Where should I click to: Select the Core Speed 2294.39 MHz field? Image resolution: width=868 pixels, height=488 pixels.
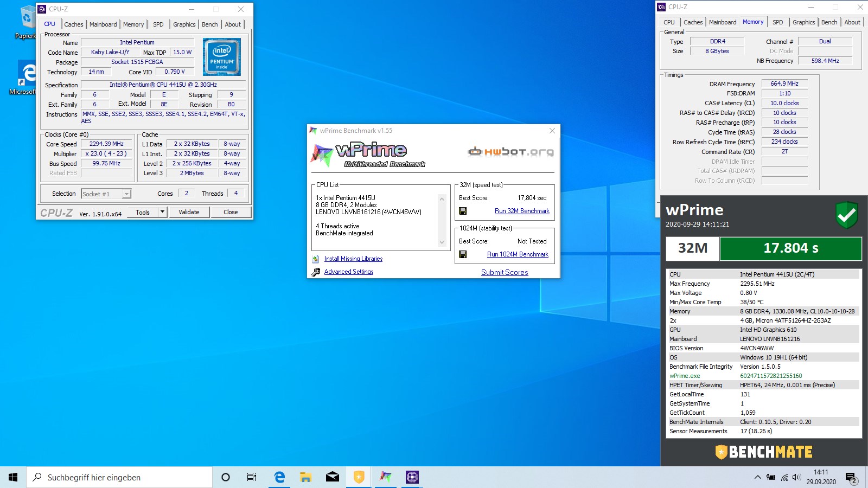(106, 144)
